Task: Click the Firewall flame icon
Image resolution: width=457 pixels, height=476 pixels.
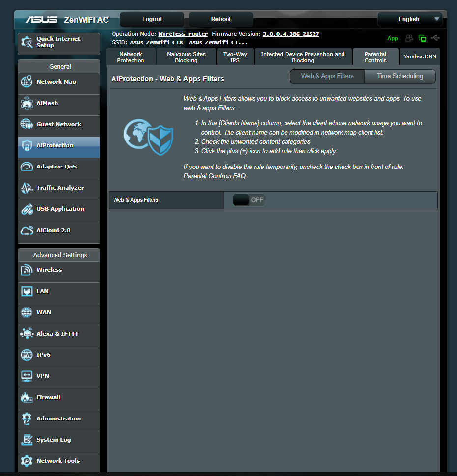Action: pos(27,398)
